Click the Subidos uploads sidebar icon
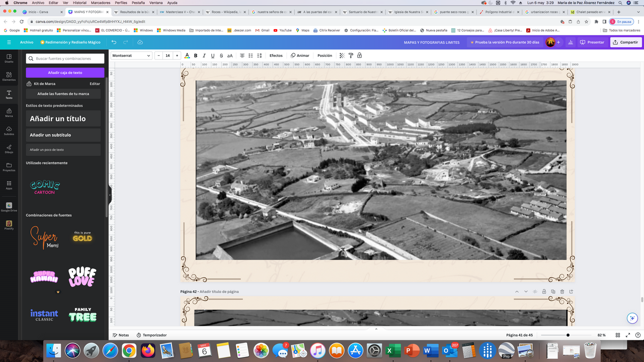The image size is (644, 362). tap(9, 130)
